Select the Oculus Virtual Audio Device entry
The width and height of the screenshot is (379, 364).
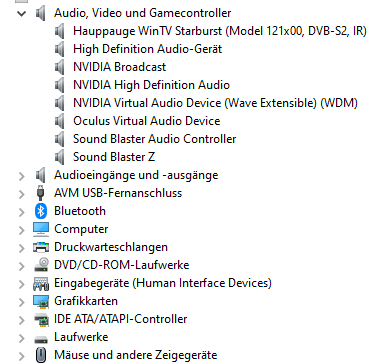point(147,121)
